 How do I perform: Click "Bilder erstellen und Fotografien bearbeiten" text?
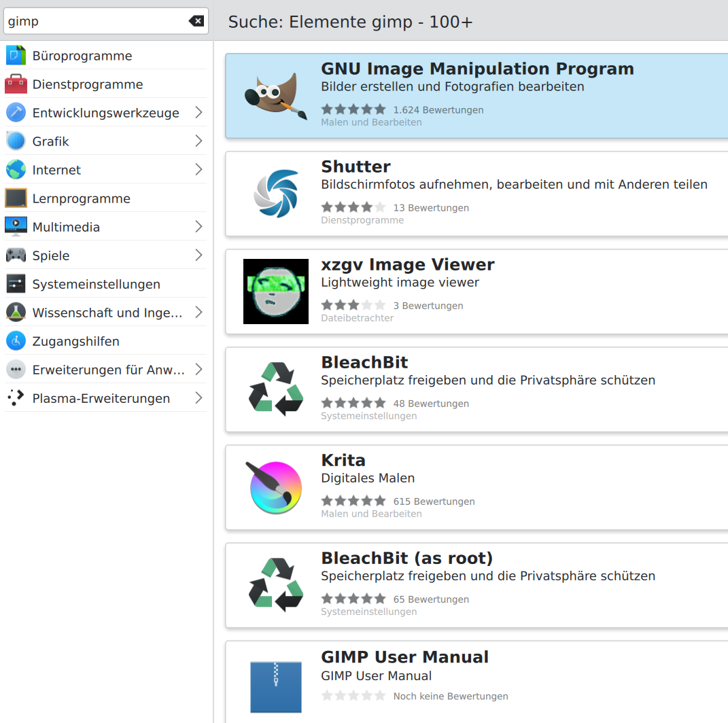click(x=452, y=87)
